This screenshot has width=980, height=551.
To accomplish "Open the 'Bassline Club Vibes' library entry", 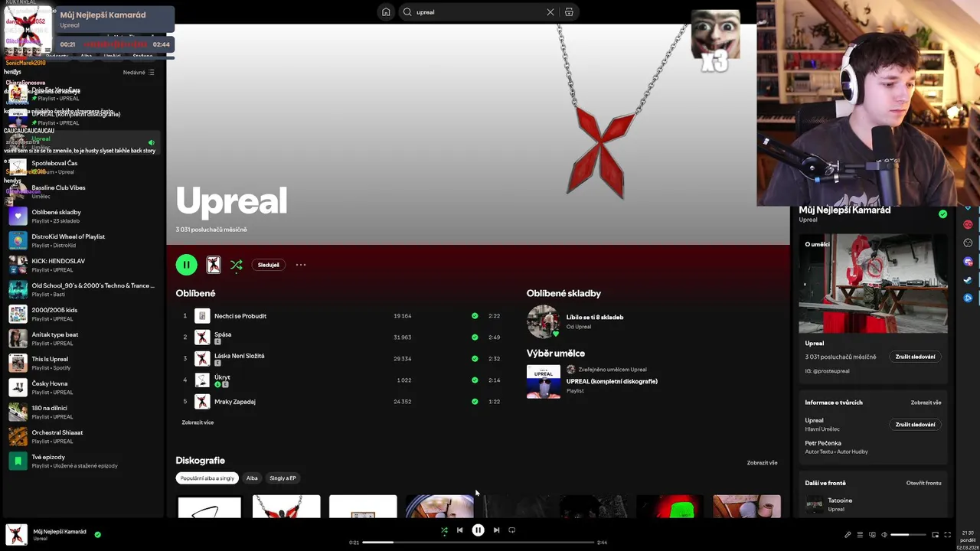I will pyautogui.click(x=82, y=191).
